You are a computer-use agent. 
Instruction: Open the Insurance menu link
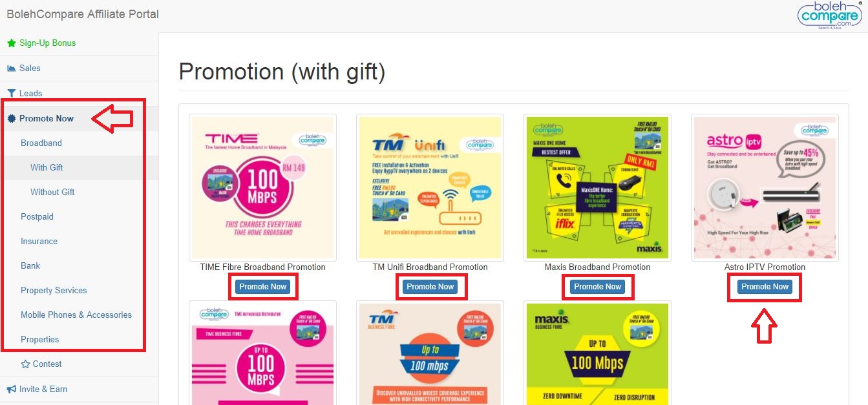point(39,241)
